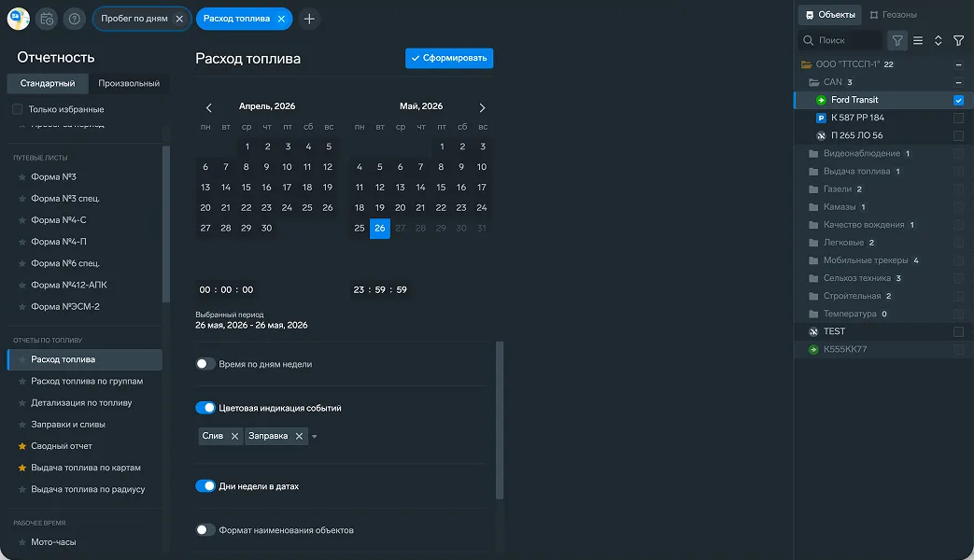Go to previous month in calendar
974x560 pixels.
[209, 108]
